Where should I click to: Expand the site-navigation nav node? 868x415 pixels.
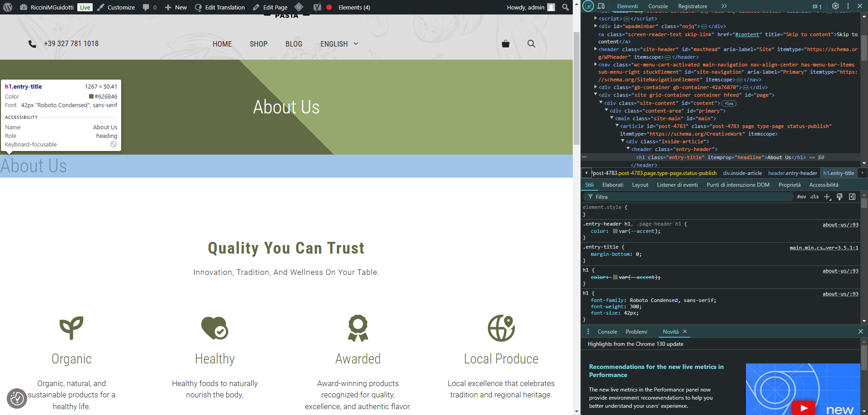596,65
